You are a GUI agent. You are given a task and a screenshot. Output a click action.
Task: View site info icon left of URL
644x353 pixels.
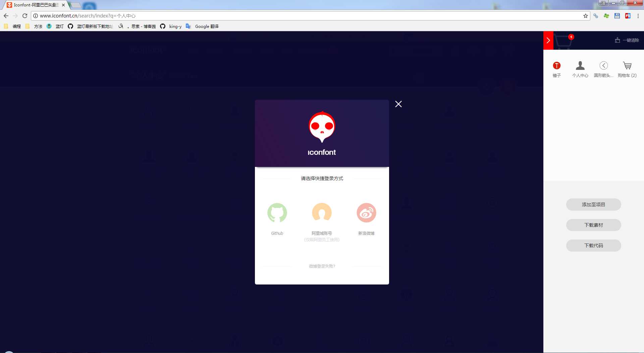click(x=36, y=16)
